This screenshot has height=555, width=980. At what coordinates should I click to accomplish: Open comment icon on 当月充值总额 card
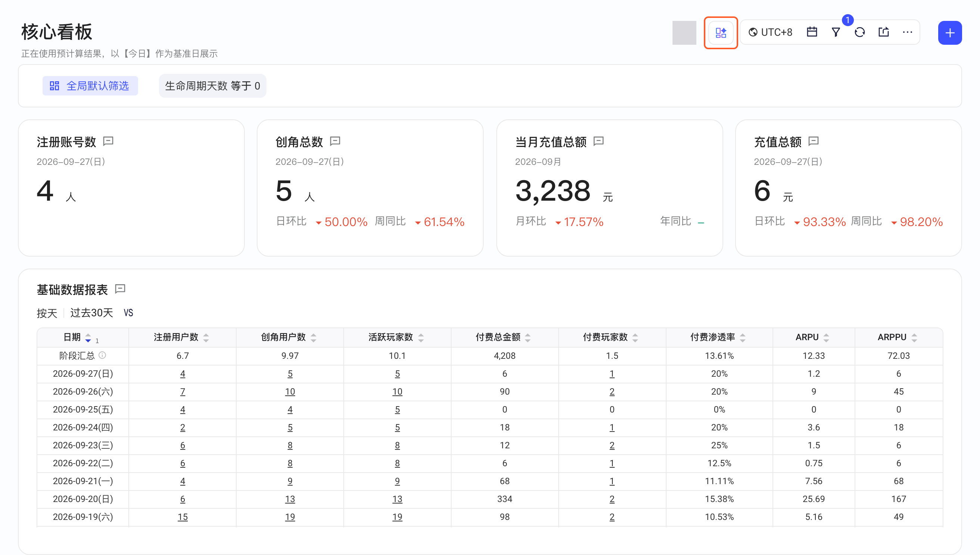click(598, 141)
